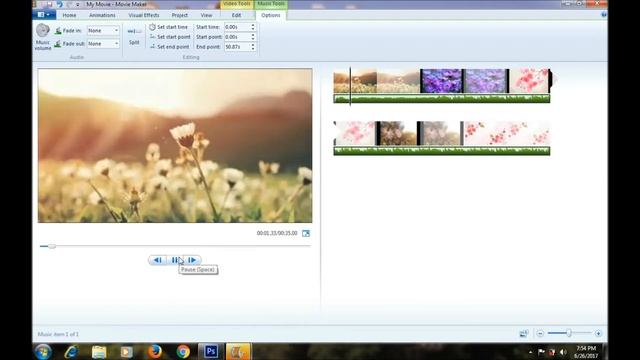This screenshot has width=640, height=360.
Task: Click the Set start point icon
Action: click(x=152, y=37)
